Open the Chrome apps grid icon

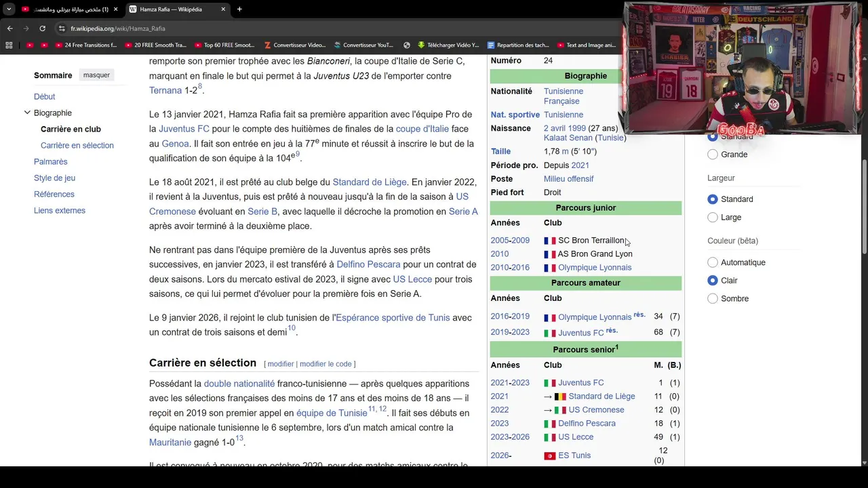pos(9,45)
